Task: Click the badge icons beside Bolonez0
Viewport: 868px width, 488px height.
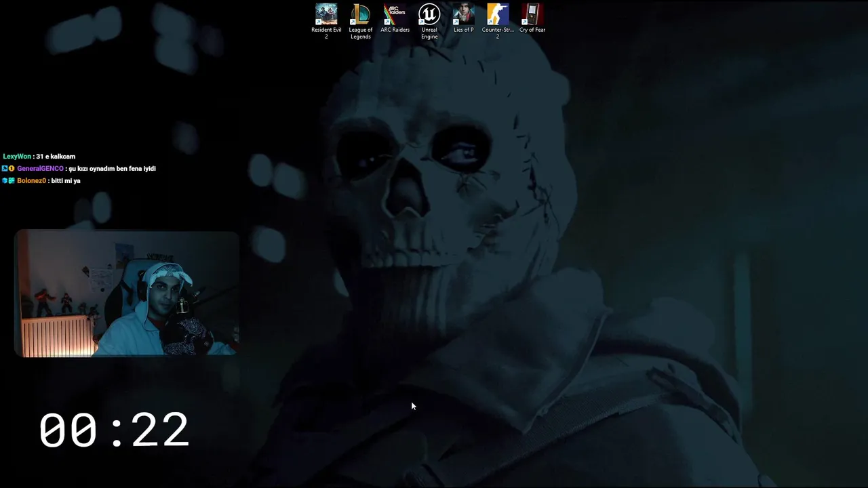Action: [8, 181]
